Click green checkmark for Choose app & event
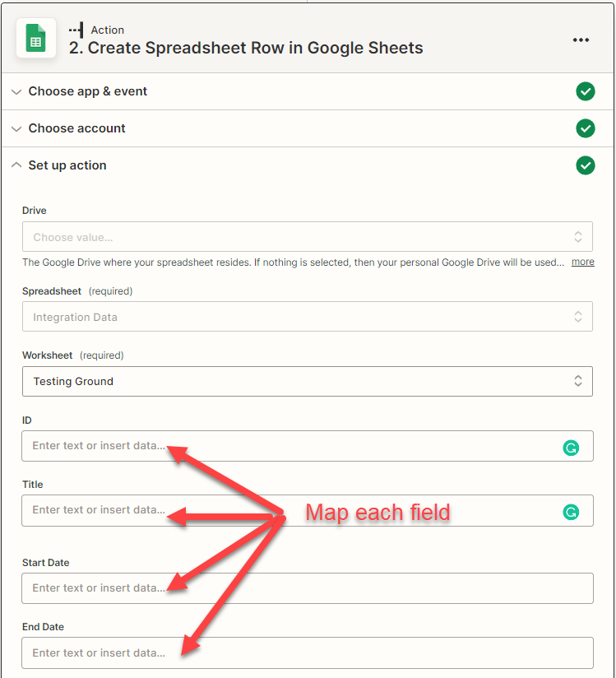616x678 pixels. click(586, 91)
